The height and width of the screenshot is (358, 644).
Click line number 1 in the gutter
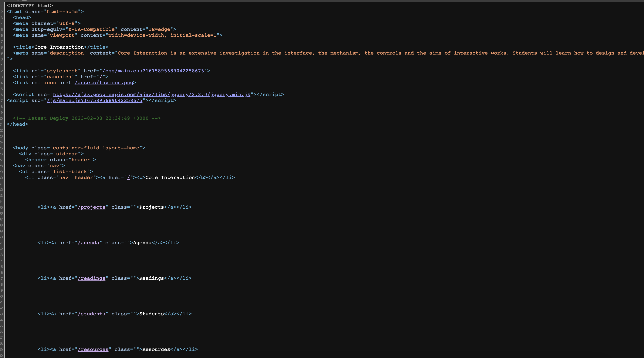[x=2, y=6]
